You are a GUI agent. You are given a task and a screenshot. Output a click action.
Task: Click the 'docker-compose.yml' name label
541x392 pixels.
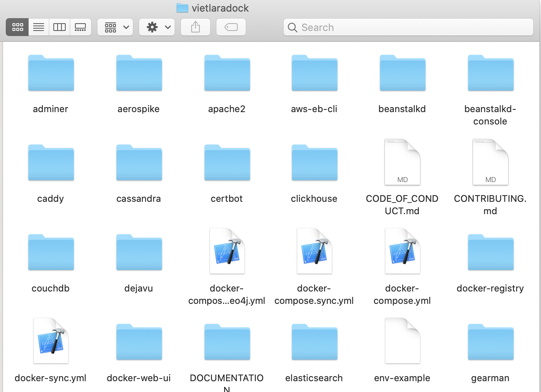(x=402, y=295)
